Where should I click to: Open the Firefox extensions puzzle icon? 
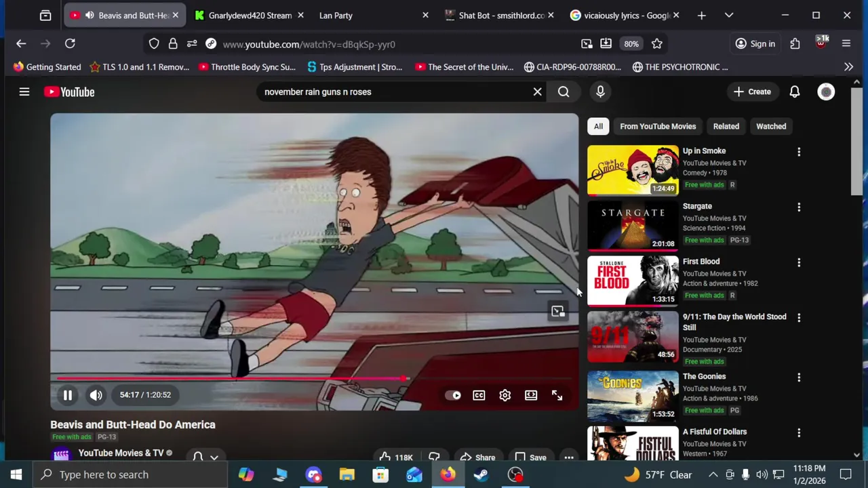795,44
